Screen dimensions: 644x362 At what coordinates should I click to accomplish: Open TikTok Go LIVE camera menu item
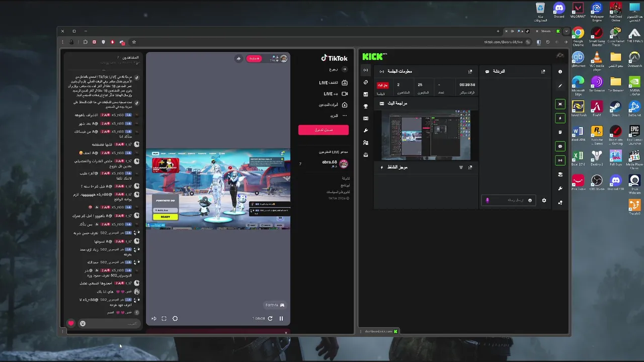coord(336,94)
